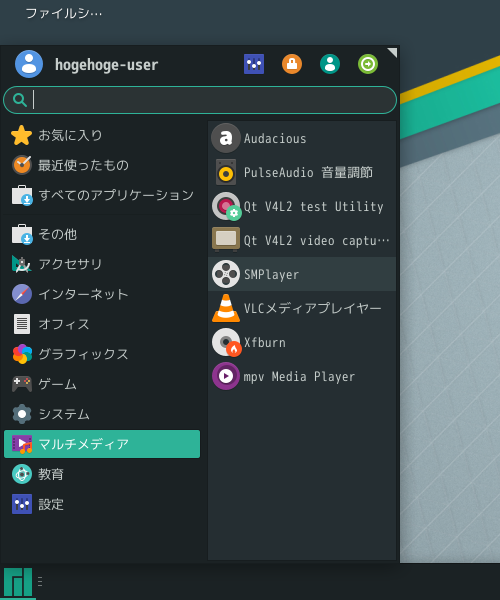
Task: Select the 教育 category
Action: coord(102,474)
